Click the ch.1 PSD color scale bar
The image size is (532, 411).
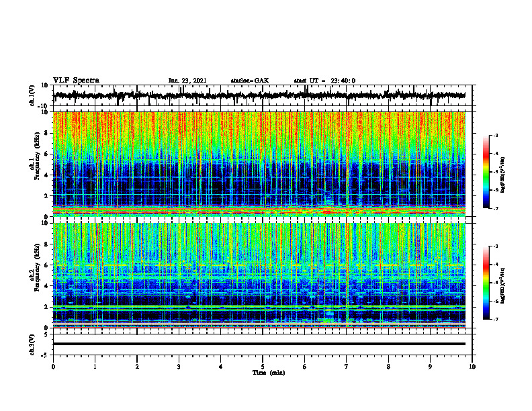click(486, 172)
